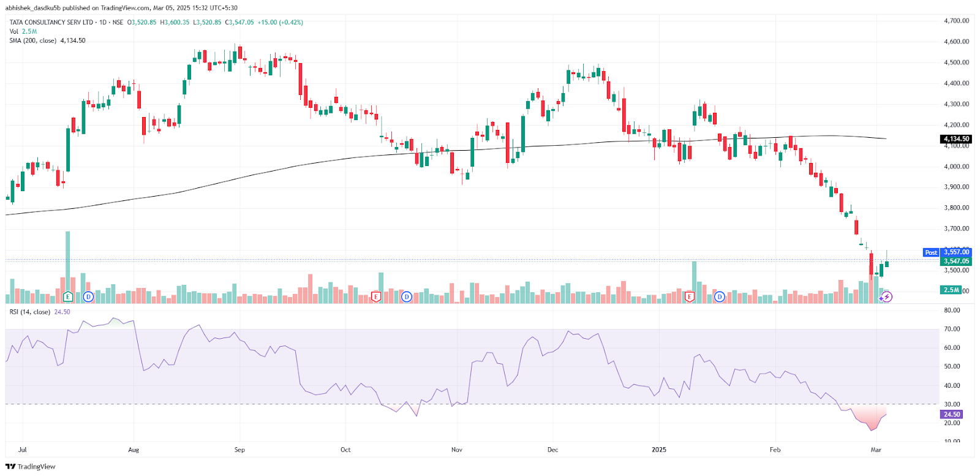Click the 3,700.00 price axis label
This screenshot has width=980, height=476.
pos(956,229)
